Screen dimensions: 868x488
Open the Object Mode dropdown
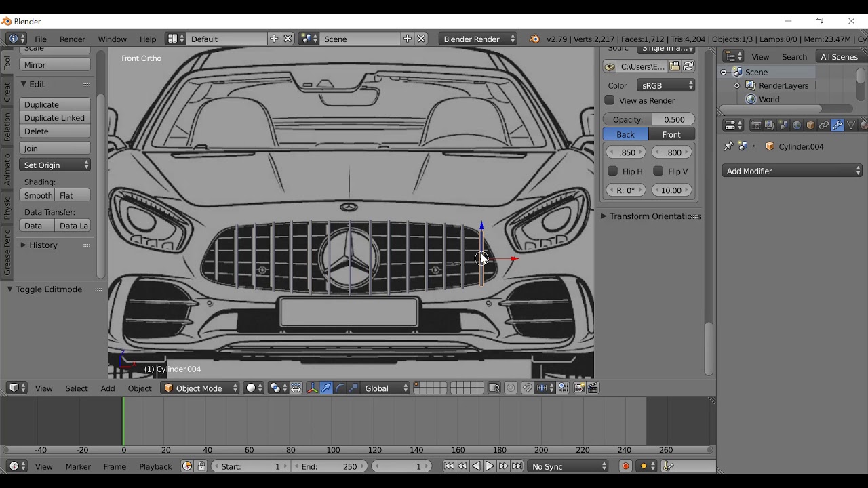tap(201, 388)
